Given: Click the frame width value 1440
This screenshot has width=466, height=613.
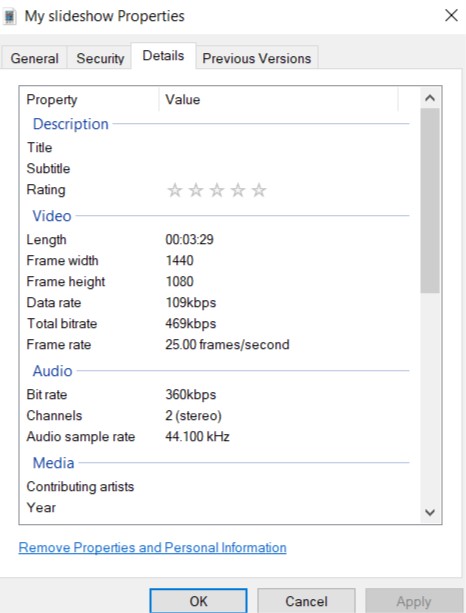Looking at the screenshot, I should (x=180, y=260).
